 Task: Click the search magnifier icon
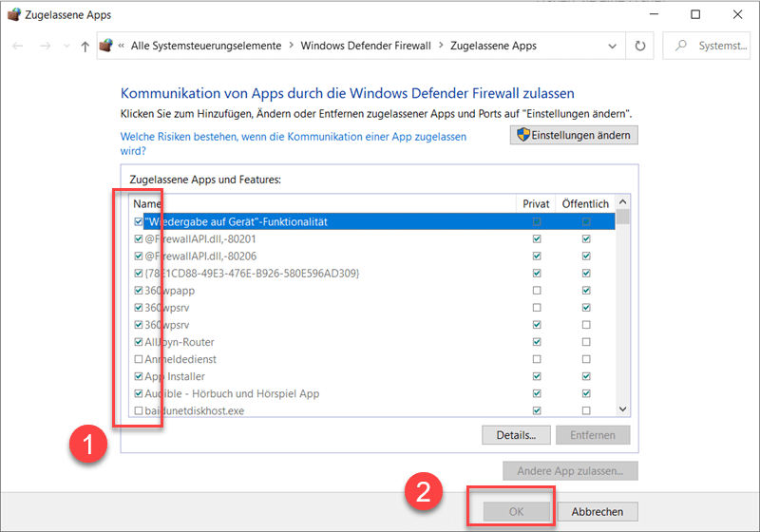(x=681, y=46)
